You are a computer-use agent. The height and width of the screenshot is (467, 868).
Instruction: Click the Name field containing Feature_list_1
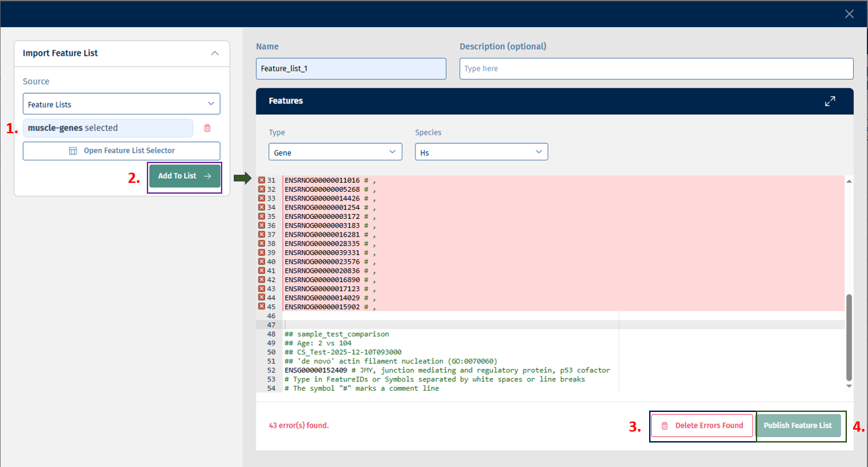(351, 69)
